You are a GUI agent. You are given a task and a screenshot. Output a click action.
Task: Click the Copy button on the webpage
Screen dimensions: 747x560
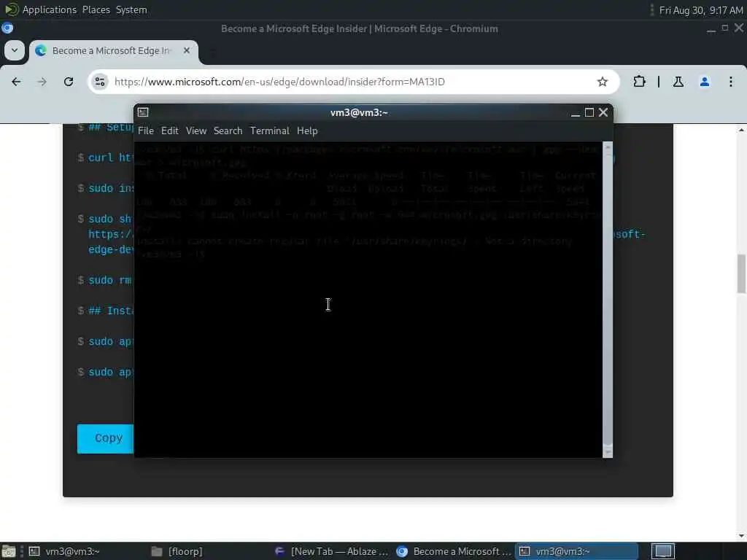point(106,438)
